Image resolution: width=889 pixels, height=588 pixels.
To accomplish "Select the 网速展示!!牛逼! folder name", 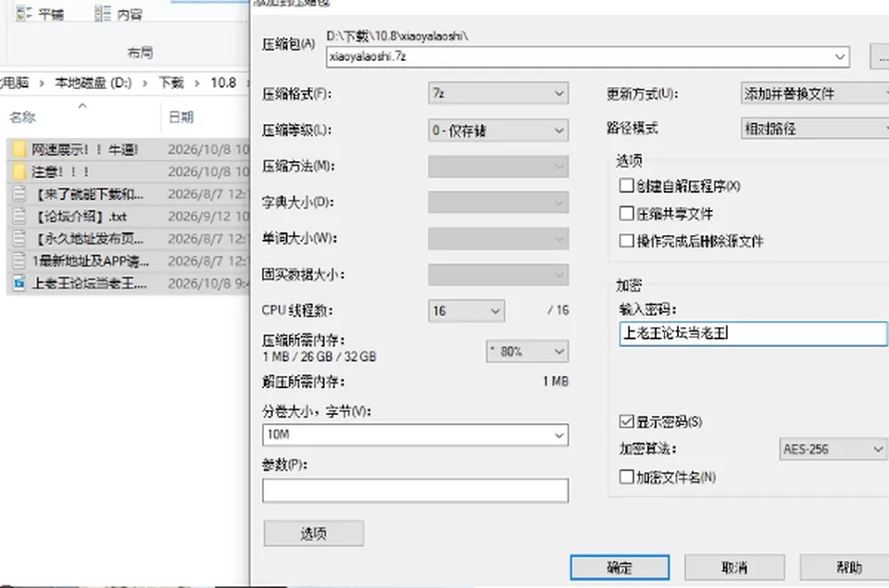I will (84, 149).
